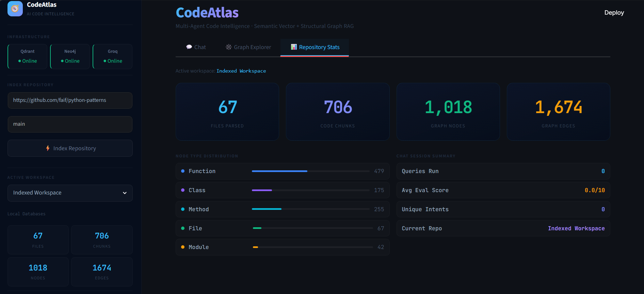Click the lightning bolt icon on Index Repository
Screen dimensions: 644x294
pyautogui.click(x=48, y=148)
